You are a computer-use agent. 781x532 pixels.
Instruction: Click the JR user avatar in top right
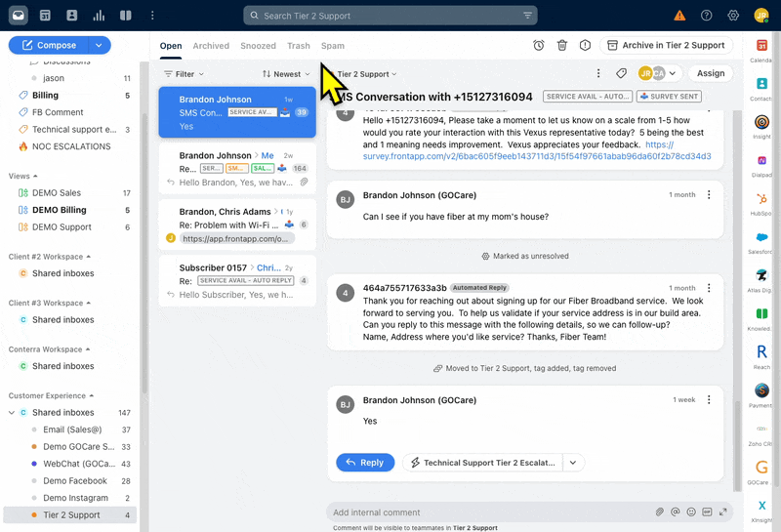(761, 16)
